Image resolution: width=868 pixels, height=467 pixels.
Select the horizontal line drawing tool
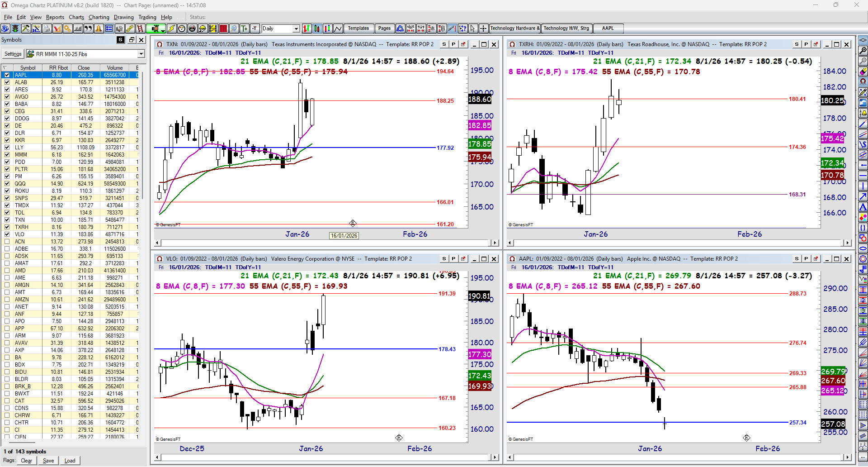coord(863,176)
